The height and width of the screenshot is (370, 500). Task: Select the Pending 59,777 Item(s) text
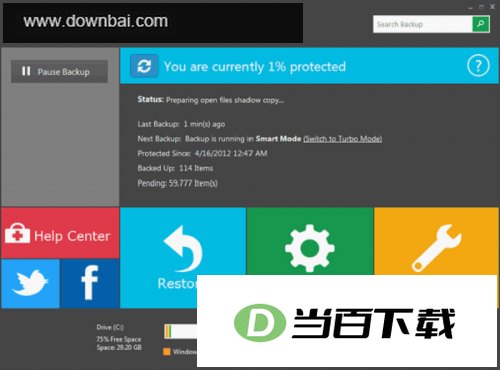[177, 183]
